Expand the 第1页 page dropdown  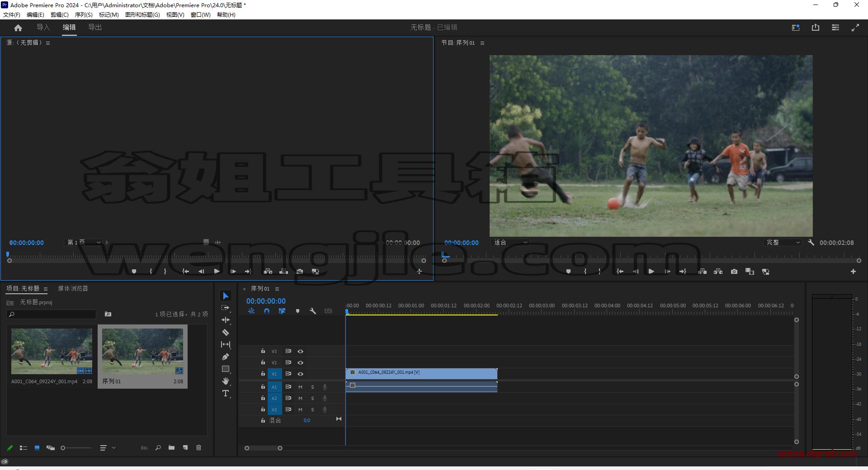click(x=84, y=243)
